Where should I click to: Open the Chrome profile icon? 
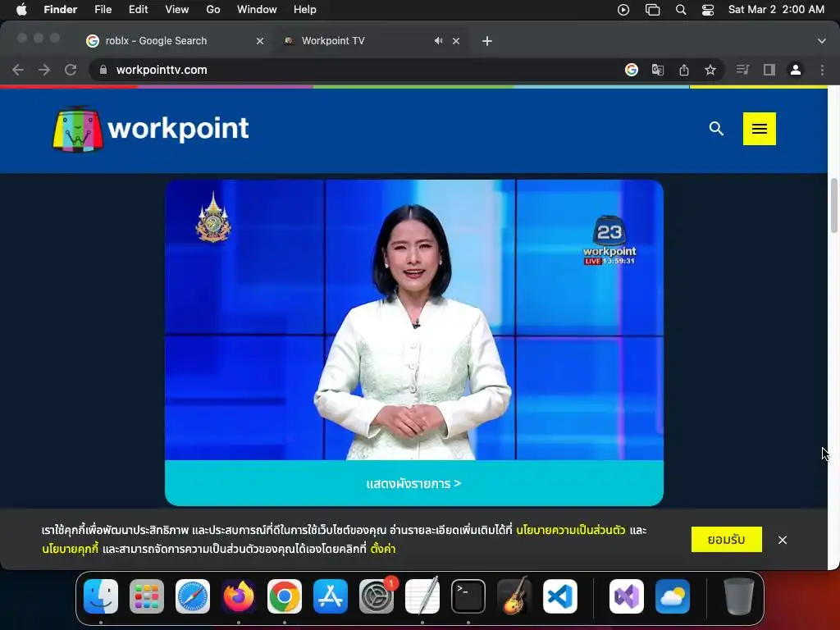tap(796, 70)
